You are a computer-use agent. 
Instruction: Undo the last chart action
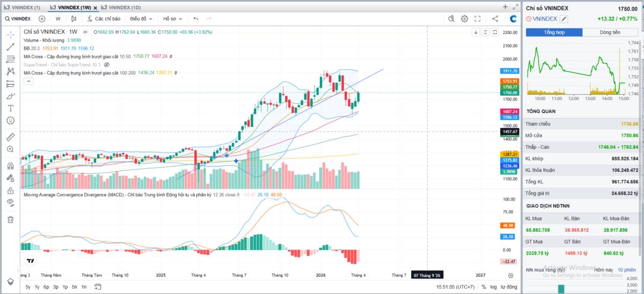coord(196,18)
